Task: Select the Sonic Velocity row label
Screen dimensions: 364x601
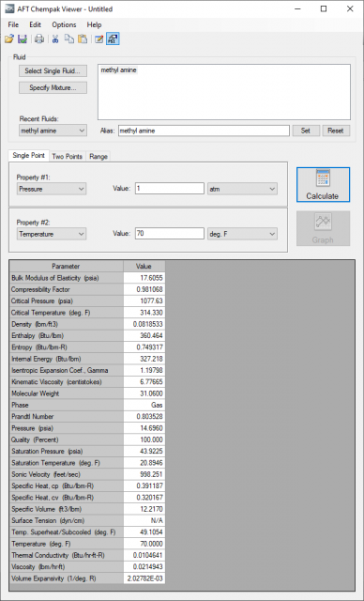Action: click(x=66, y=474)
